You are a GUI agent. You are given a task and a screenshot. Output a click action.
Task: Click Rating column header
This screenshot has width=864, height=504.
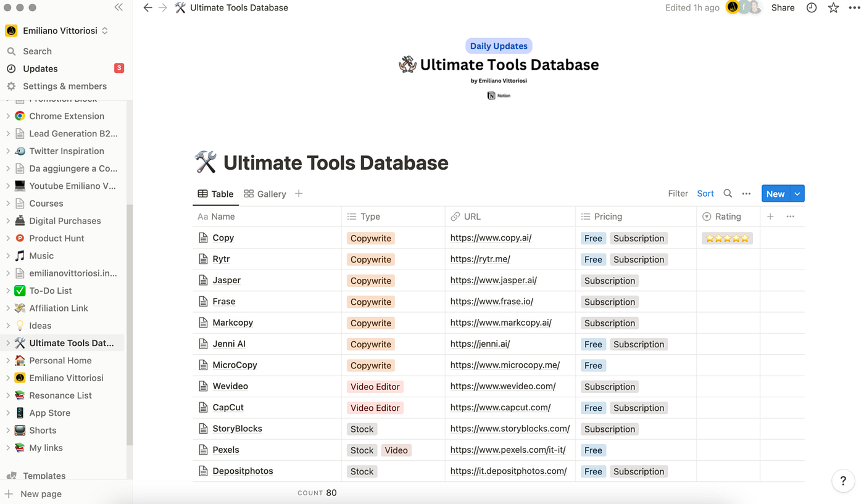click(728, 217)
